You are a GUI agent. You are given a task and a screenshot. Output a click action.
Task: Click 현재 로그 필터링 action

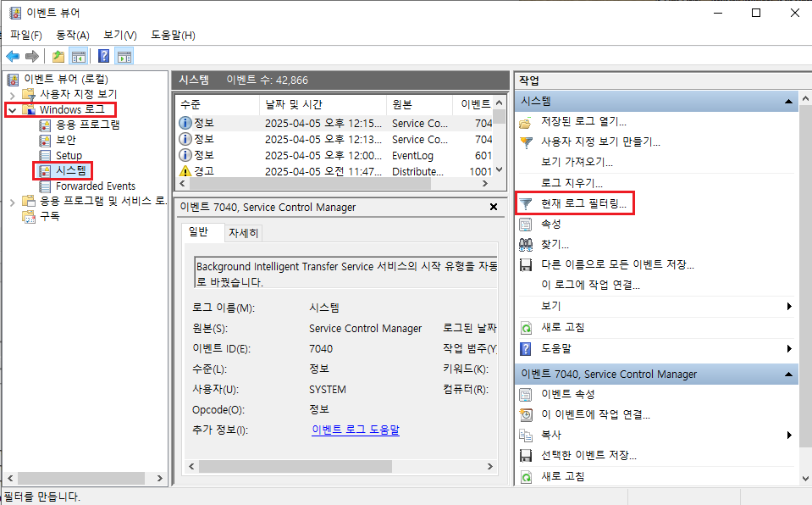pyautogui.click(x=583, y=203)
